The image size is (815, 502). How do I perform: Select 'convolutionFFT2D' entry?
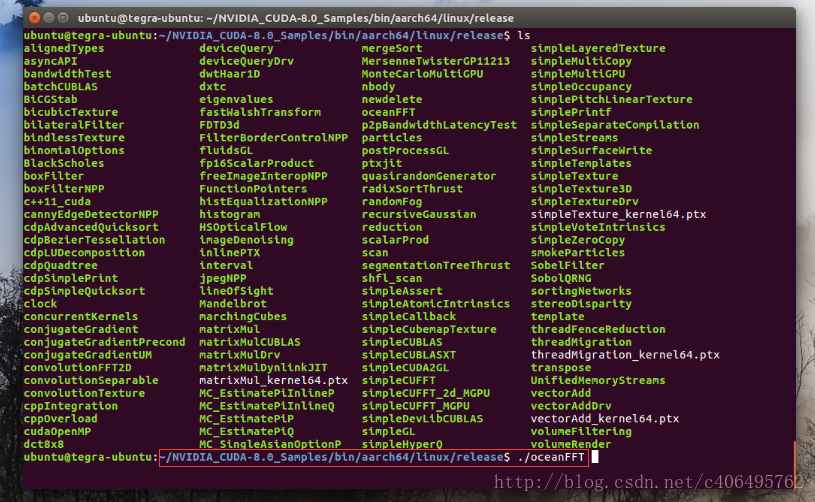point(77,367)
